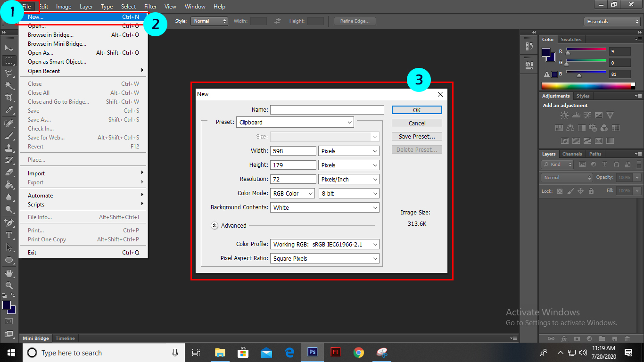Select the Pen tool

(9, 222)
